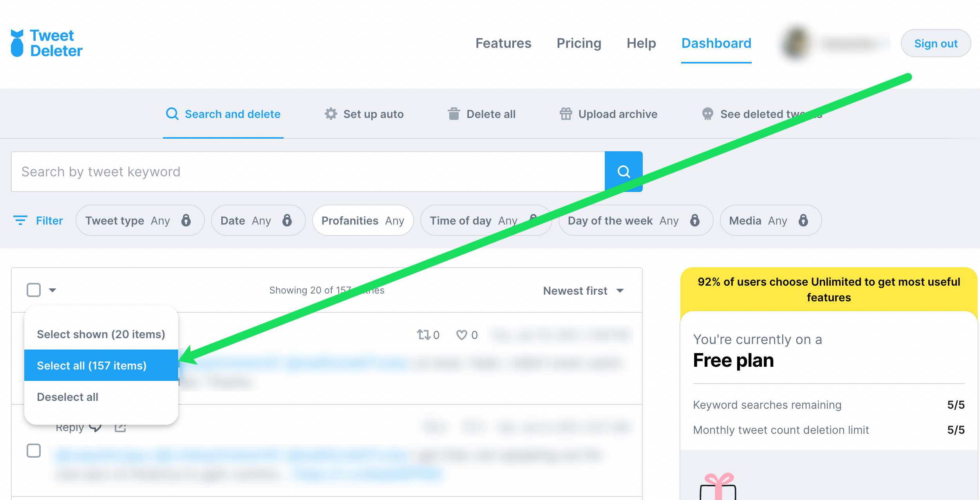Click the Sign out button
Viewport: 980px width, 500px height.
point(936,43)
